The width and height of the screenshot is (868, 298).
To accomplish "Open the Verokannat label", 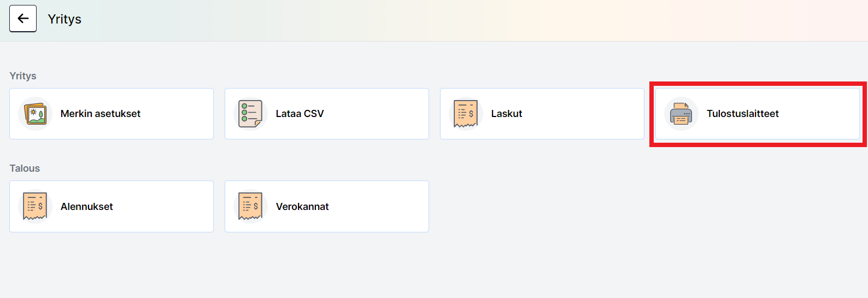I will click(302, 207).
